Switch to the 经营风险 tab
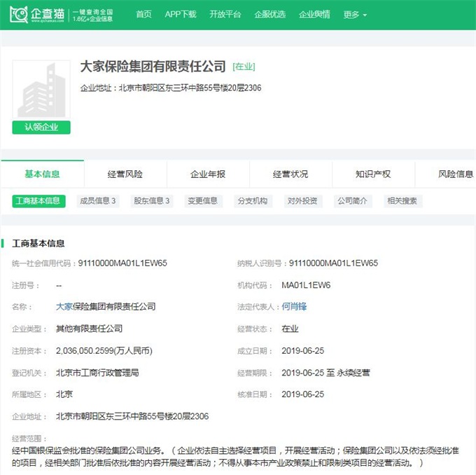 coord(125,174)
